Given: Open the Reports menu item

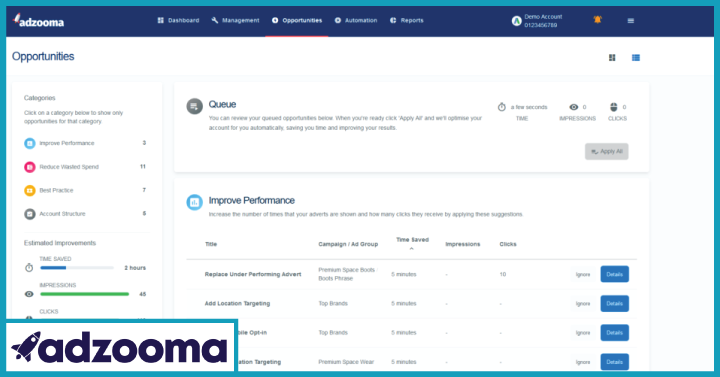Looking at the screenshot, I should coord(406,20).
